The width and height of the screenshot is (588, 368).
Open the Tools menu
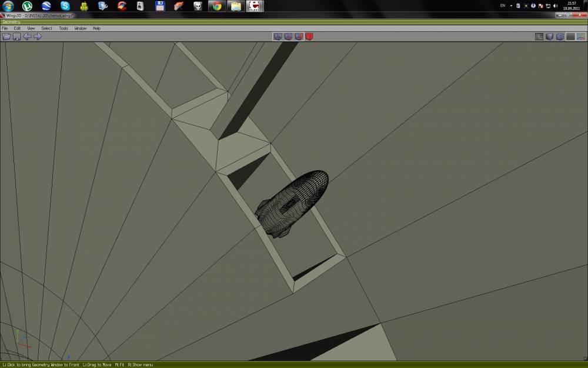click(x=64, y=28)
